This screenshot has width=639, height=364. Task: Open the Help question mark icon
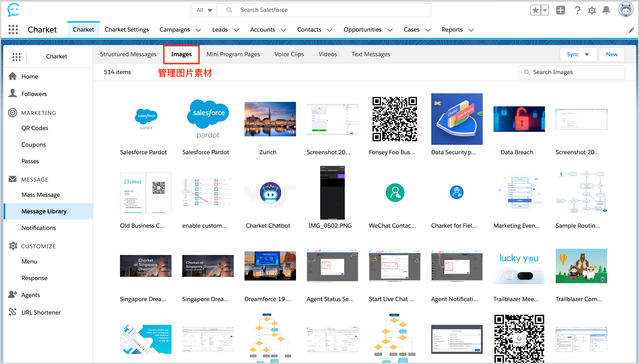pyautogui.click(x=577, y=10)
